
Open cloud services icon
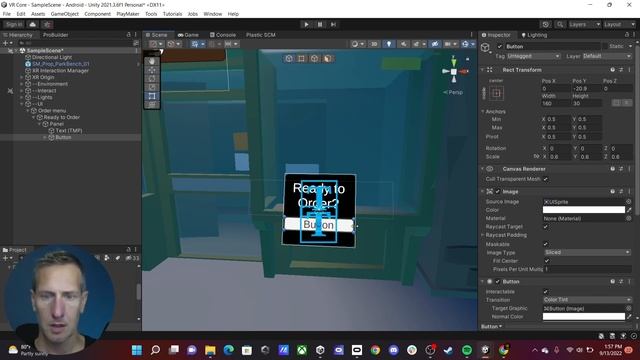click(x=33, y=24)
